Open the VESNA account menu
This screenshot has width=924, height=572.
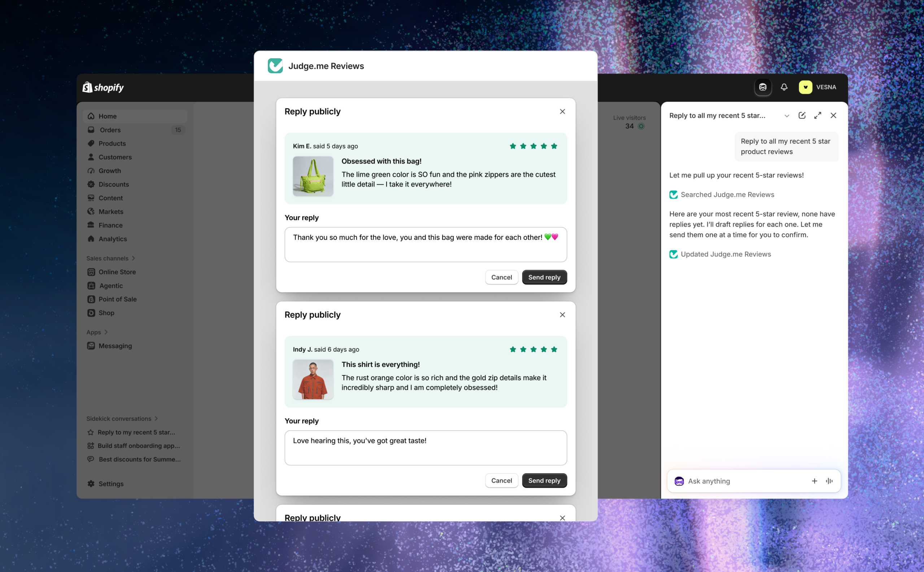[x=817, y=87]
